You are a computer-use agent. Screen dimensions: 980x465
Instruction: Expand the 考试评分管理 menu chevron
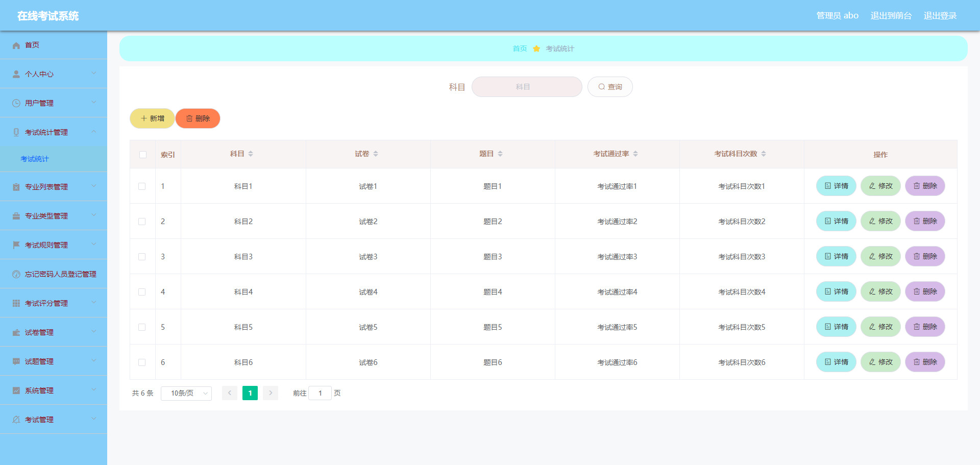(x=94, y=303)
